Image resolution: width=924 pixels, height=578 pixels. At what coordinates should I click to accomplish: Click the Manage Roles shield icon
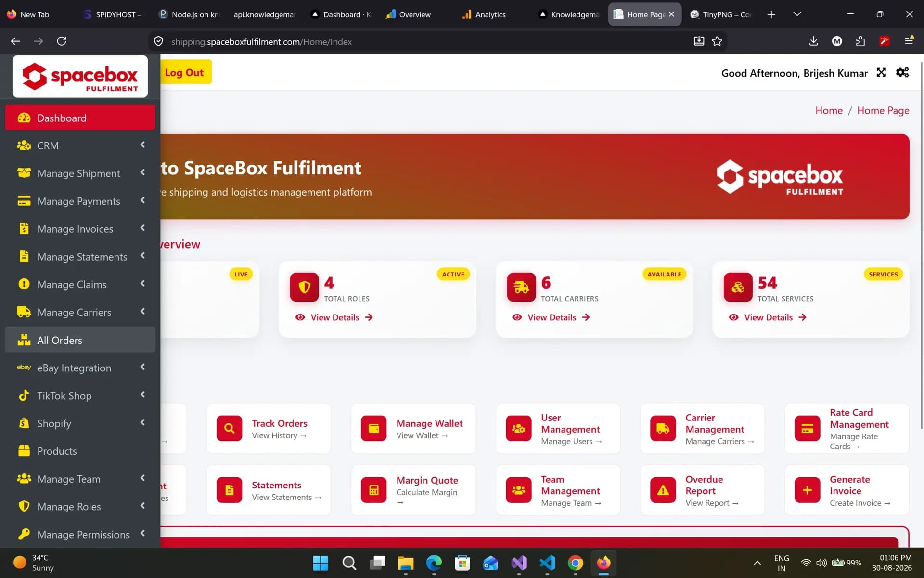point(24,506)
